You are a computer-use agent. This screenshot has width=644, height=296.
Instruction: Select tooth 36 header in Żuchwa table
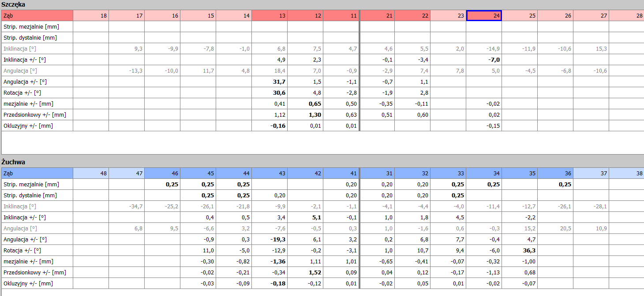[555, 174]
